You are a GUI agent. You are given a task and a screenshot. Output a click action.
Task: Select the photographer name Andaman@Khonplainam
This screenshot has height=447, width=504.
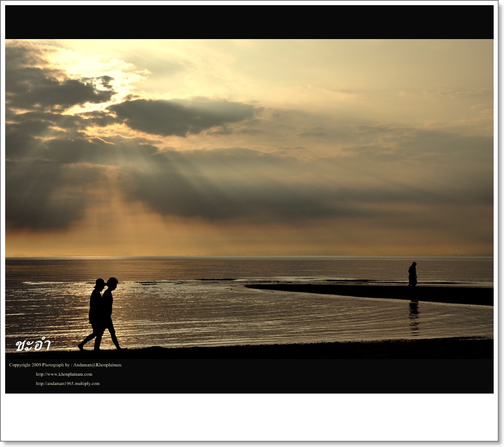(97, 365)
